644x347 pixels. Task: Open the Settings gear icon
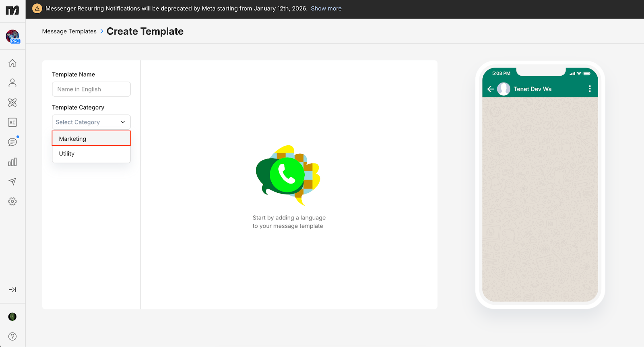pos(12,201)
